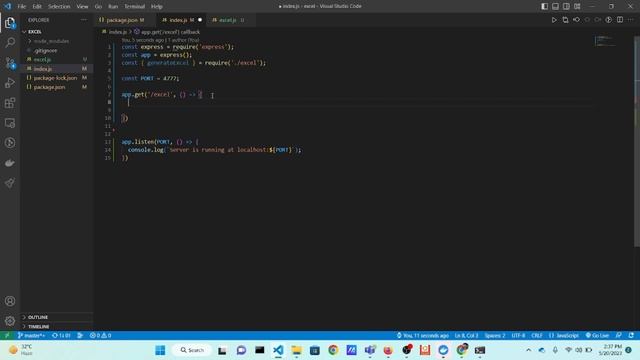Change indentation via Spaces: 2
The width and height of the screenshot is (640, 360).
pyautogui.click(x=495, y=336)
